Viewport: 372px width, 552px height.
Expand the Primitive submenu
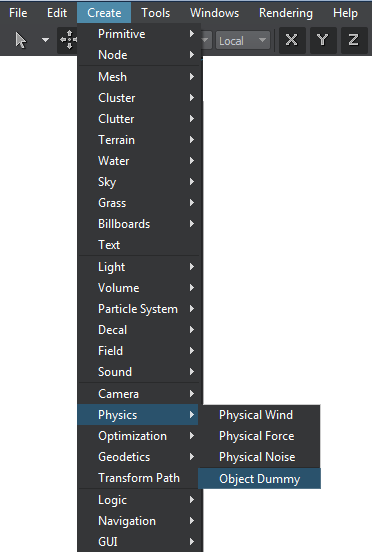click(x=139, y=34)
